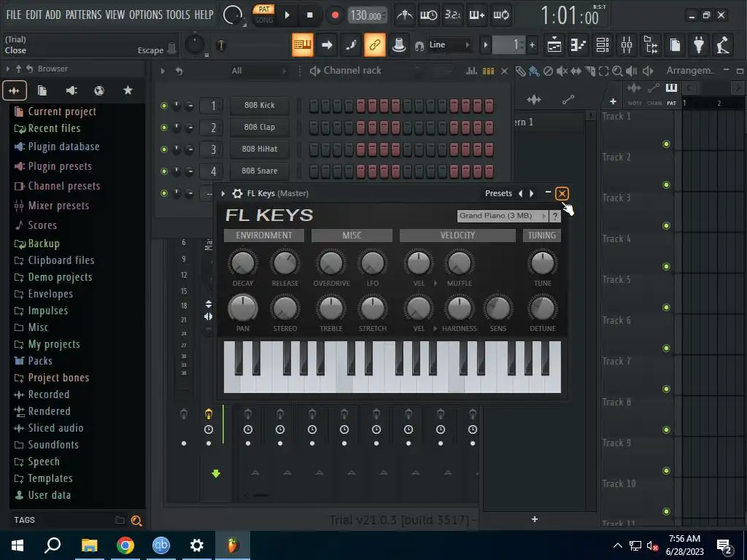
Task: Click the 130.000 tempo field
Action: click(366, 16)
